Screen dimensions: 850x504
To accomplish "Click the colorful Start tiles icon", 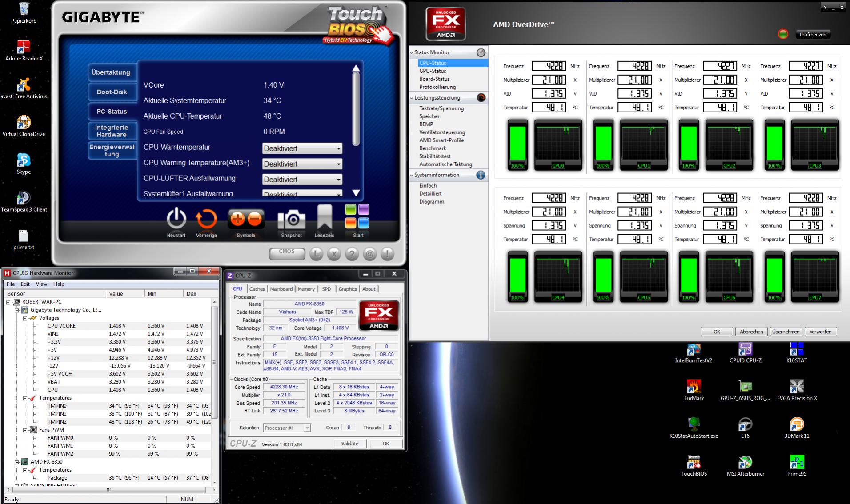I will (357, 216).
